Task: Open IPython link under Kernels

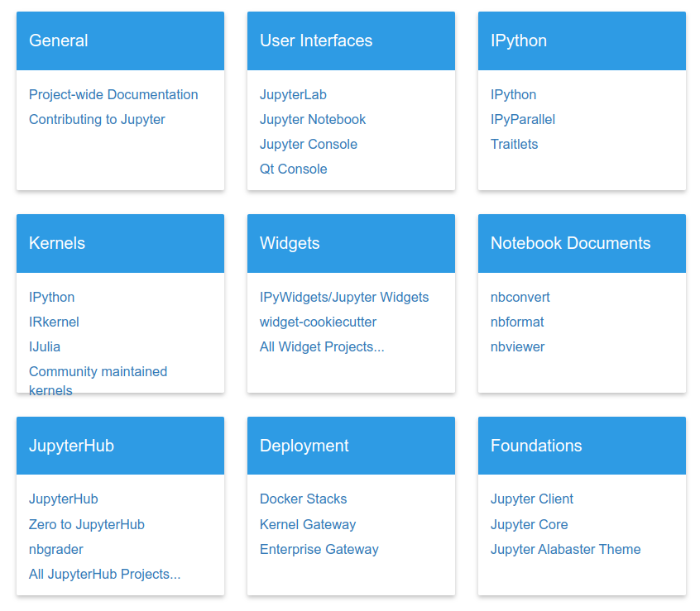Action: 52,297
